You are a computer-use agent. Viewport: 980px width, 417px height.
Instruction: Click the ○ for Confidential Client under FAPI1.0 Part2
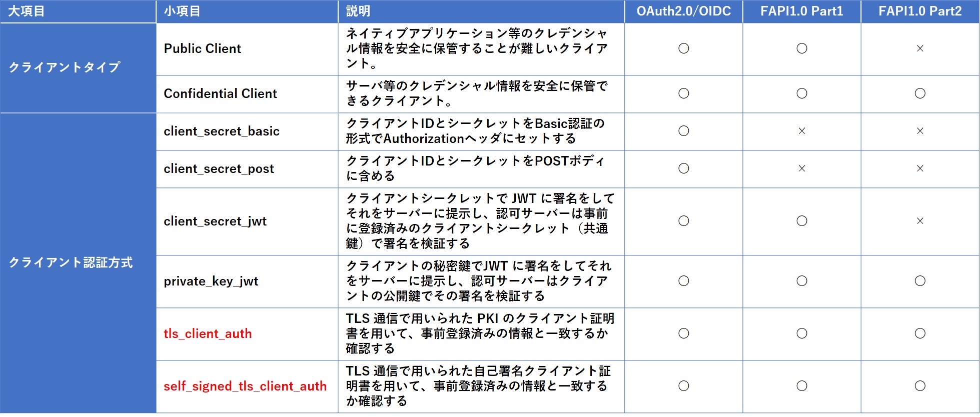[x=919, y=93]
